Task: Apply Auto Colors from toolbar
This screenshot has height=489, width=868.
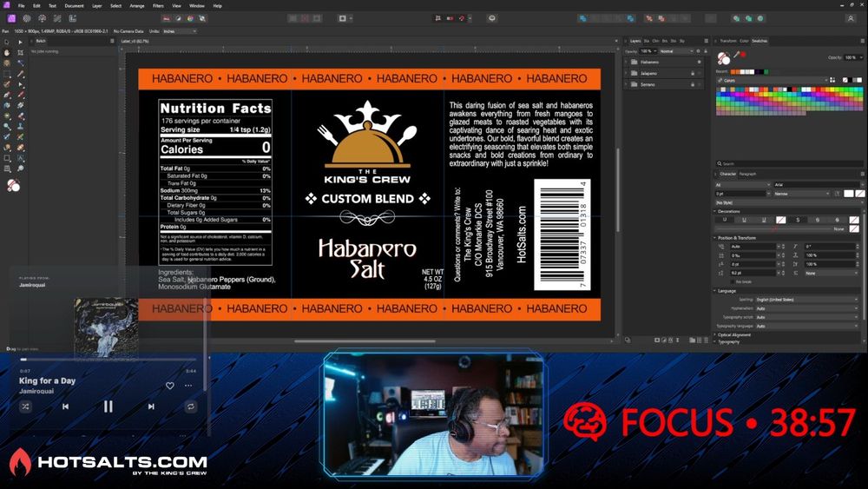Action: 190,18
